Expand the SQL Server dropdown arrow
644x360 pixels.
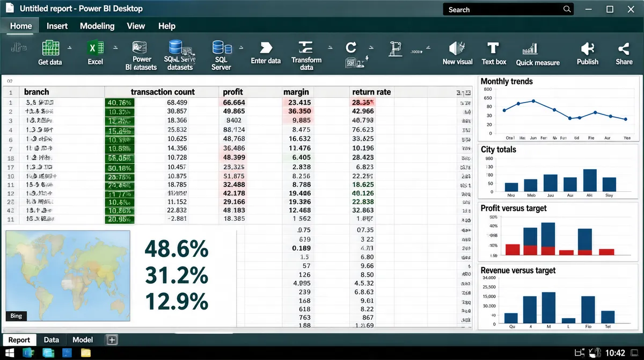point(240,48)
